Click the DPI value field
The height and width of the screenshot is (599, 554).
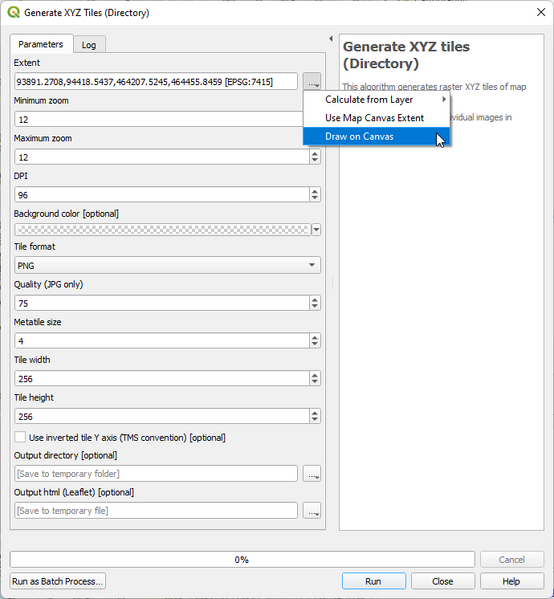162,195
